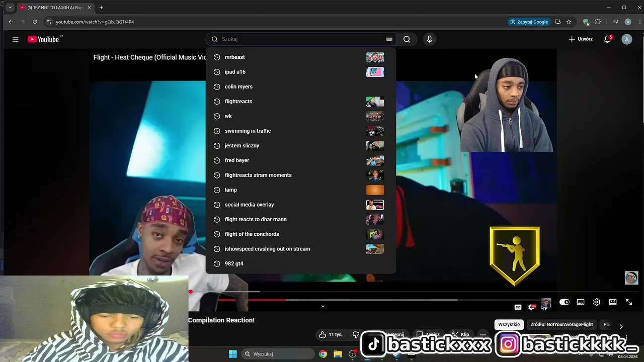
Task: Select the fred beyer suggestion
Action: pyautogui.click(x=300, y=160)
